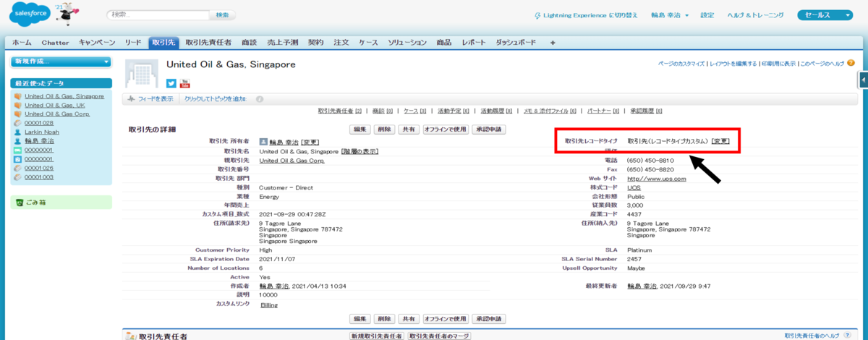
Task: Click the Billing custom link
Action: tap(268, 305)
